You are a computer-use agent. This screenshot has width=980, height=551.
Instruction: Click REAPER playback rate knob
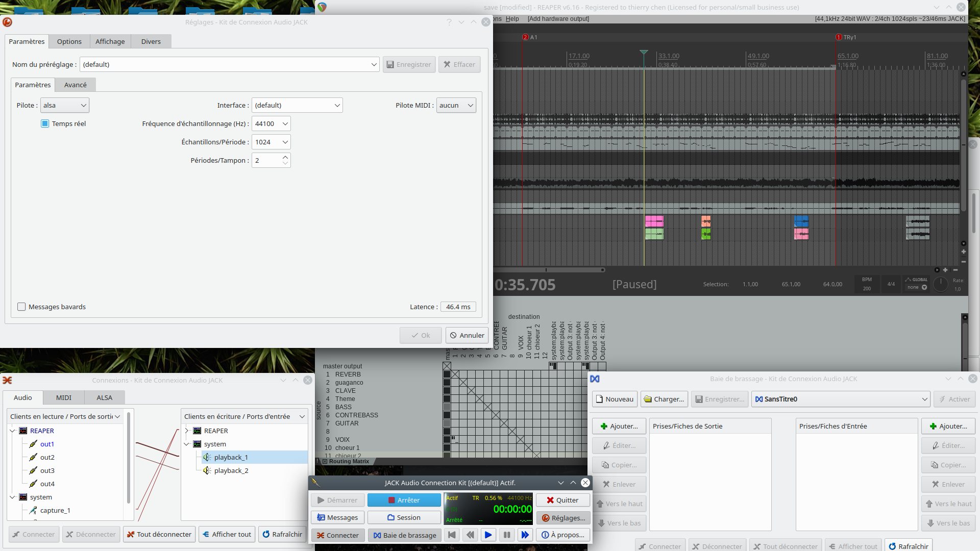pyautogui.click(x=940, y=284)
